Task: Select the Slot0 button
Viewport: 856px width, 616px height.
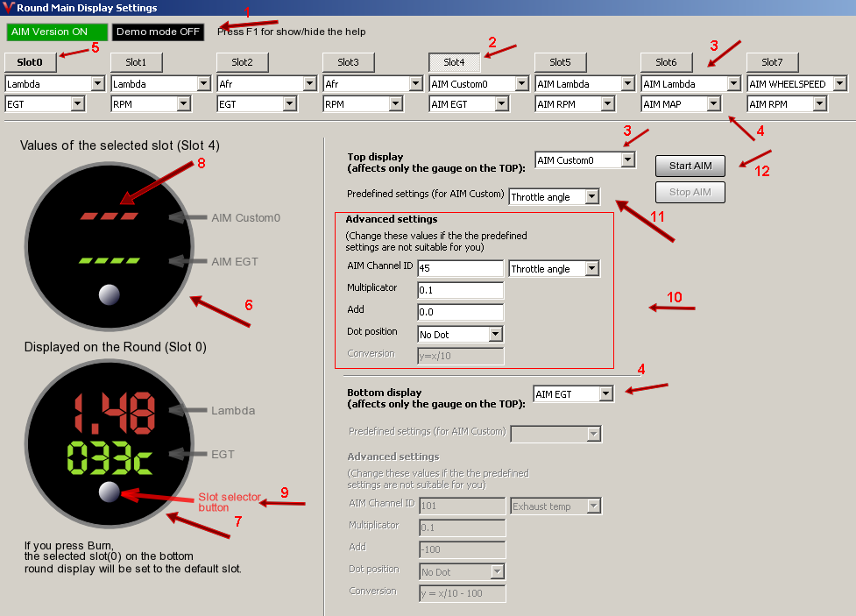Action: [31, 62]
